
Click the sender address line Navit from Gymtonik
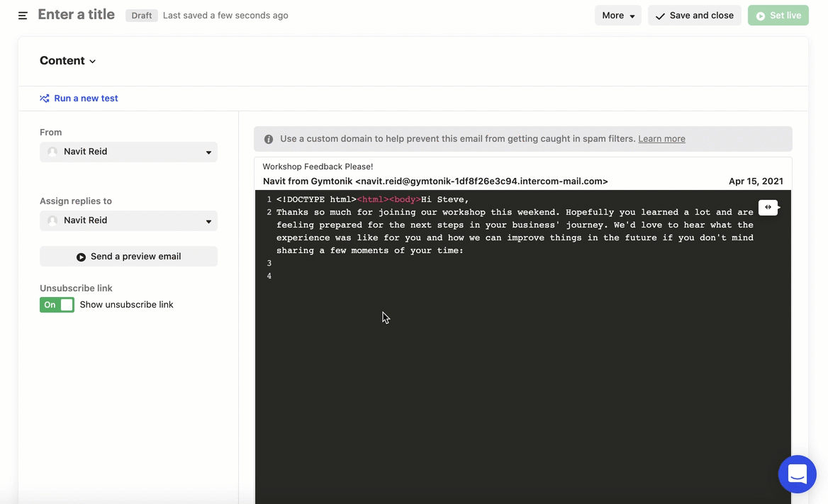click(x=435, y=181)
